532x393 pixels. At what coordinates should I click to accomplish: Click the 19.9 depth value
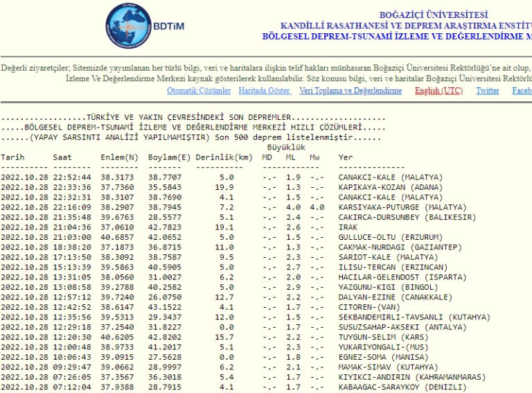(219, 187)
